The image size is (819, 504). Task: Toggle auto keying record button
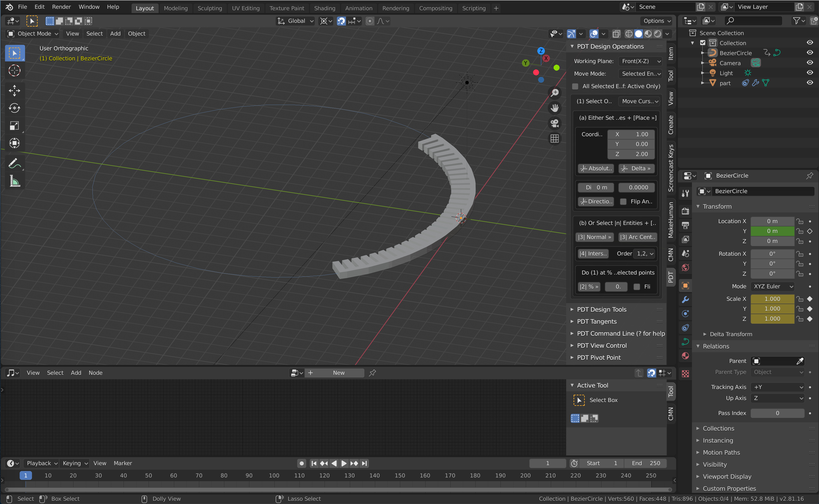(301, 463)
